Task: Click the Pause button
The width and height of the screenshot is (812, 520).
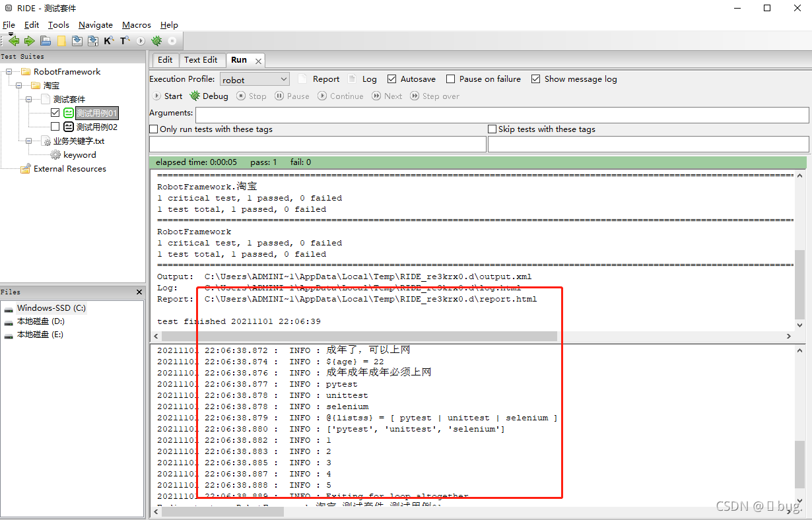Action: pyautogui.click(x=292, y=96)
